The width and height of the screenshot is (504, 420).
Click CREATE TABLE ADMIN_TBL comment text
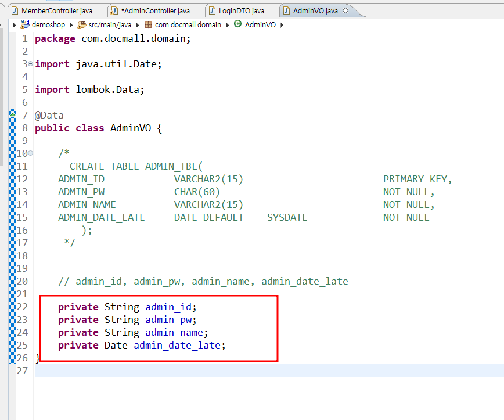(x=136, y=166)
